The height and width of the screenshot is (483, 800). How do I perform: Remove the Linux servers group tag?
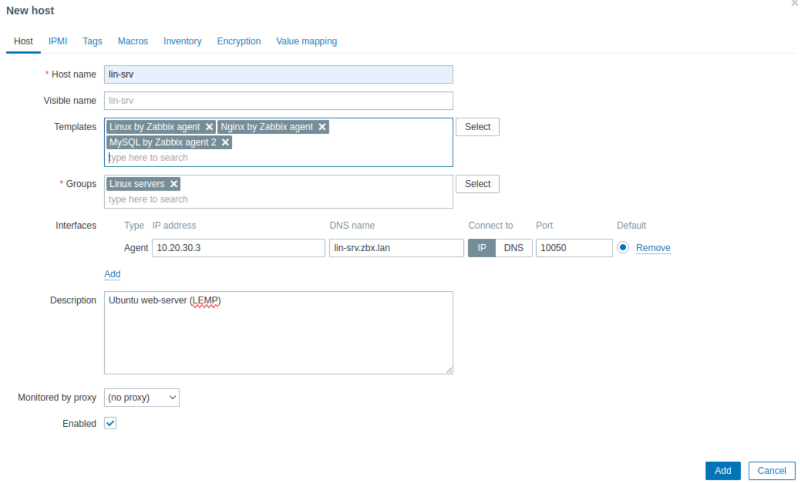tap(173, 184)
